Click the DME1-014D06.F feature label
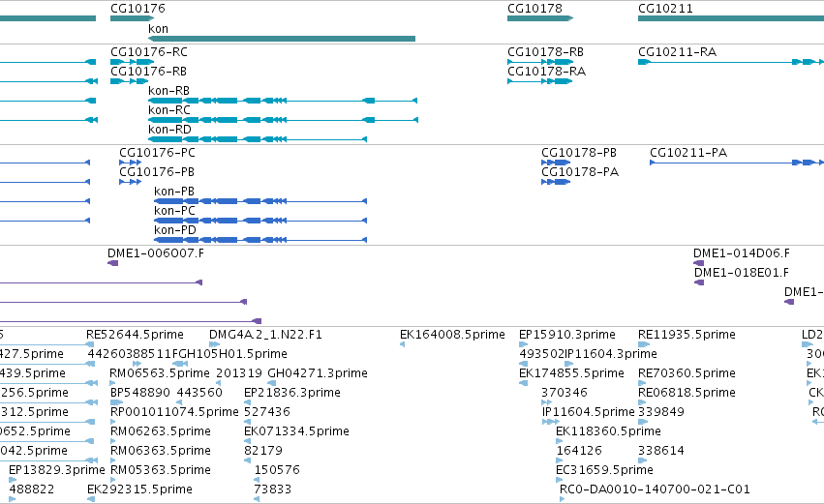 coord(742,253)
